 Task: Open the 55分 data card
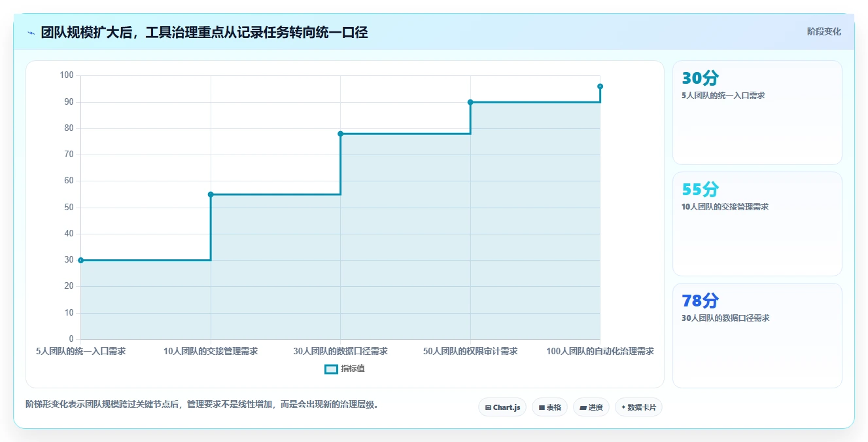click(757, 224)
